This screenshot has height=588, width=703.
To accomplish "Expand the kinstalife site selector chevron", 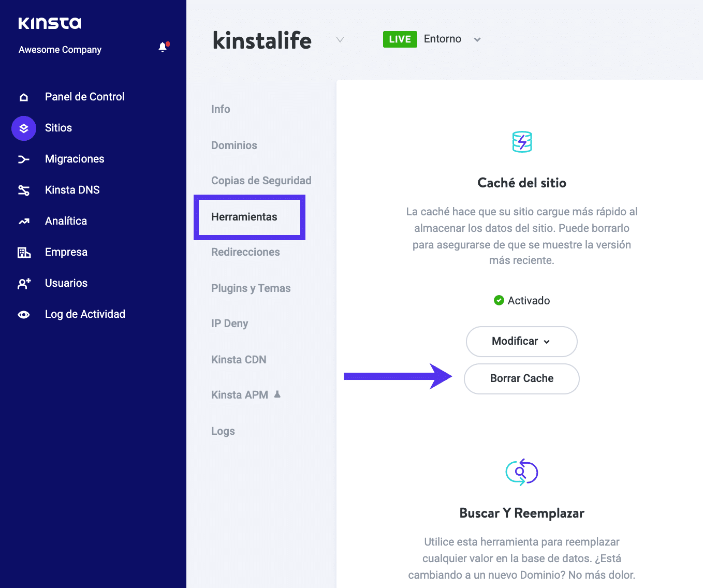I will (340, 40).
